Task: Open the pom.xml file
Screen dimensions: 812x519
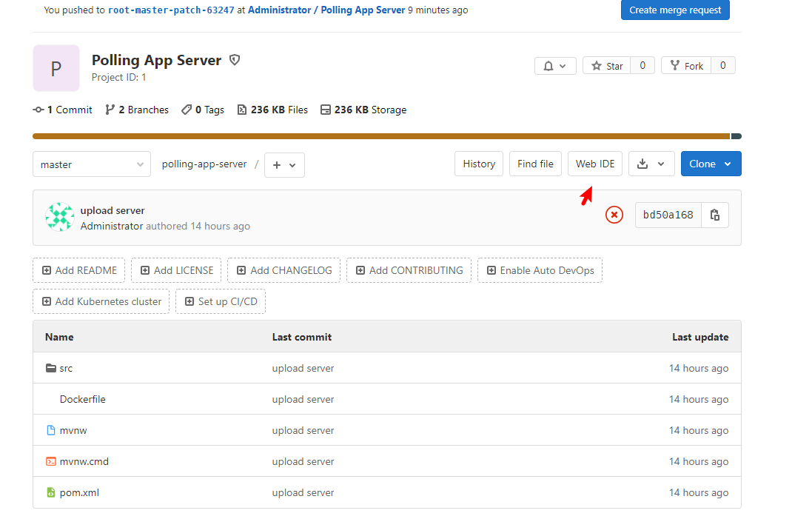Action: pyautogui.click(x=79, y=492)
